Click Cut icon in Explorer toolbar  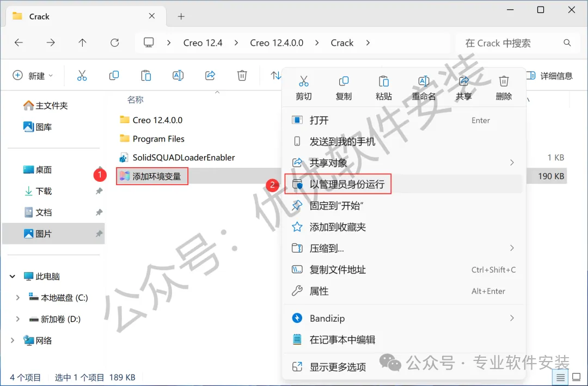point(82,75)
